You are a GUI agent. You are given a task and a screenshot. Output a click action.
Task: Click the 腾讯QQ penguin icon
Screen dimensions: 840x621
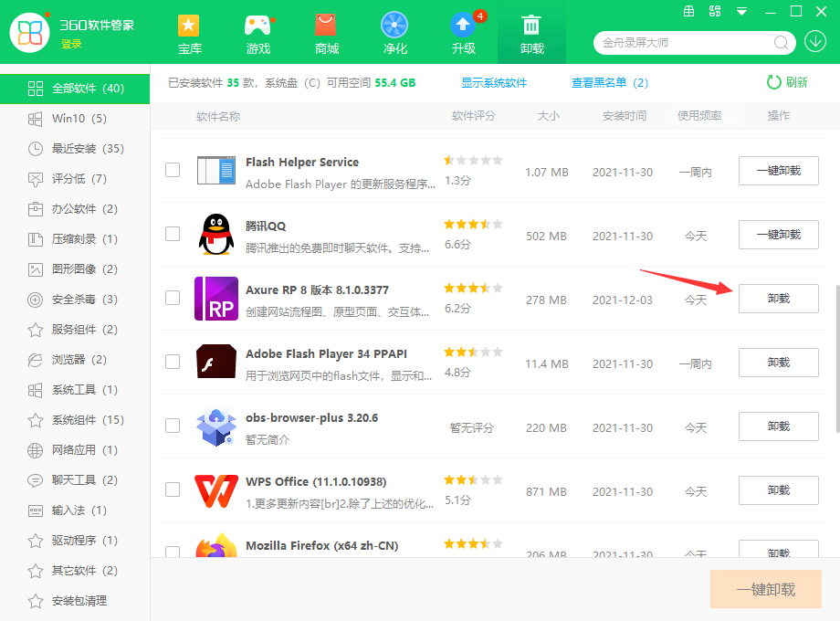(x=216, y=234)
